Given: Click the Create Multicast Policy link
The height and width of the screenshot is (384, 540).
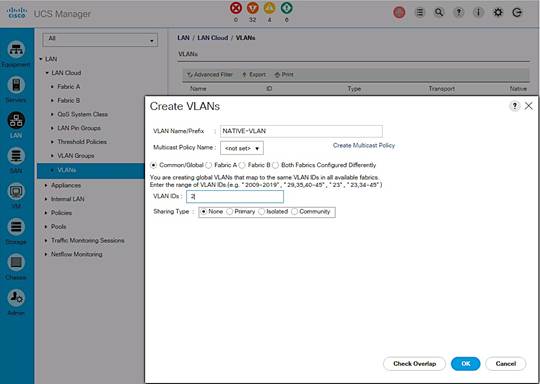Looking at the screenshot, I should [x=364, y=145].
